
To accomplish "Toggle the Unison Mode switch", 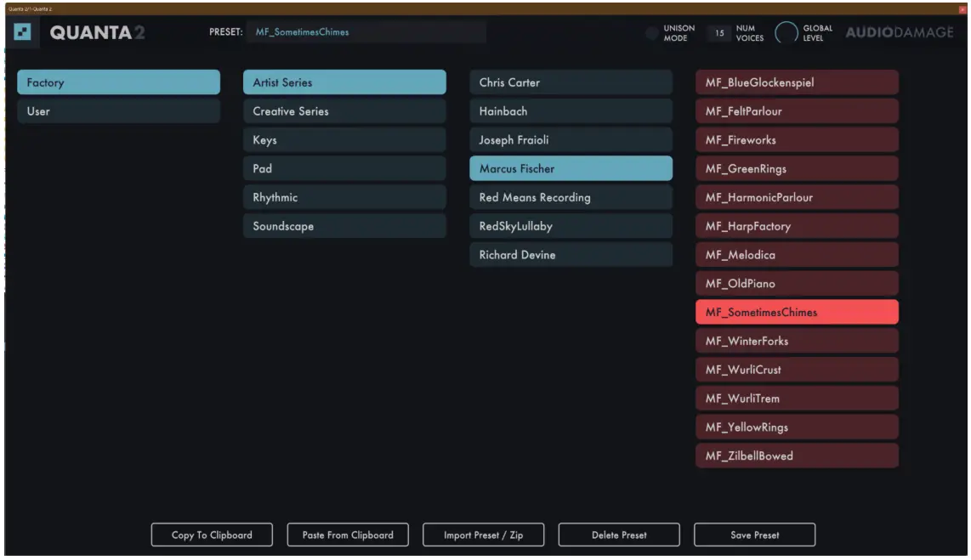I will (651, 33).
